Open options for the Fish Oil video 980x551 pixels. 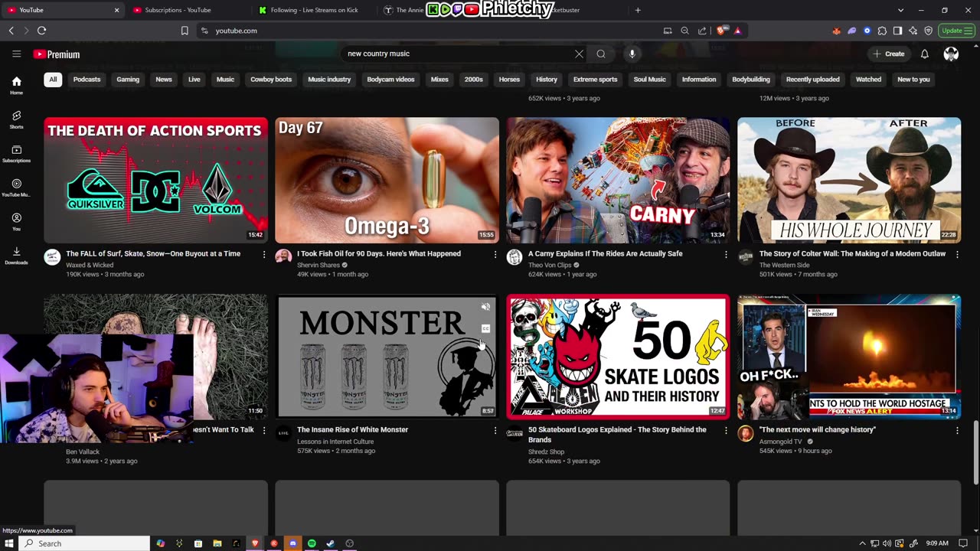[x=495, y=254]
